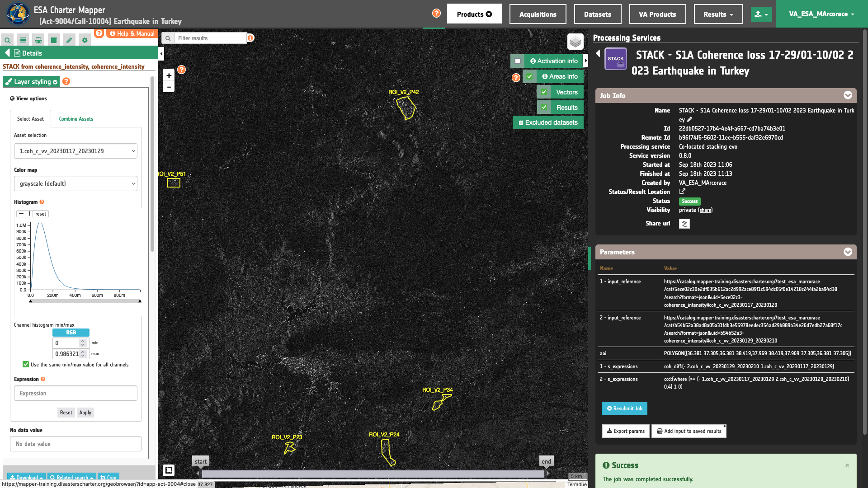Switch to the Combine Assets tab

(x=76, y=119)
